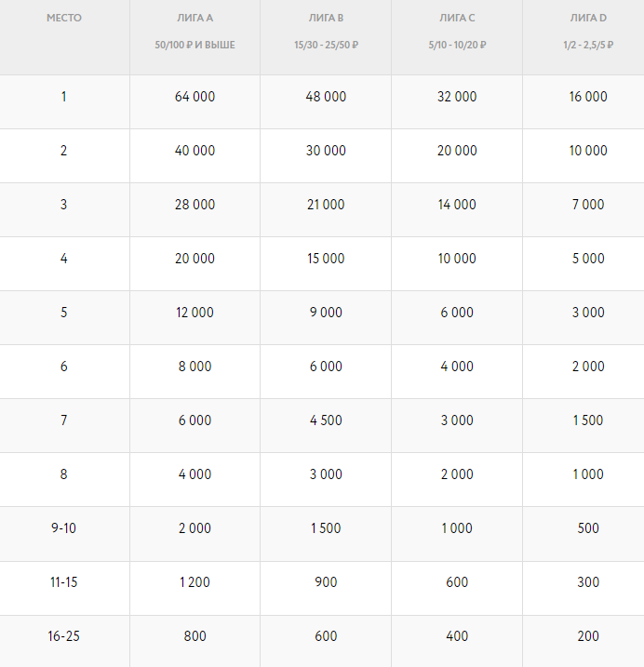Select the 28 000 third-place cell
Screen dimensions: 644x667
[195, 205]
